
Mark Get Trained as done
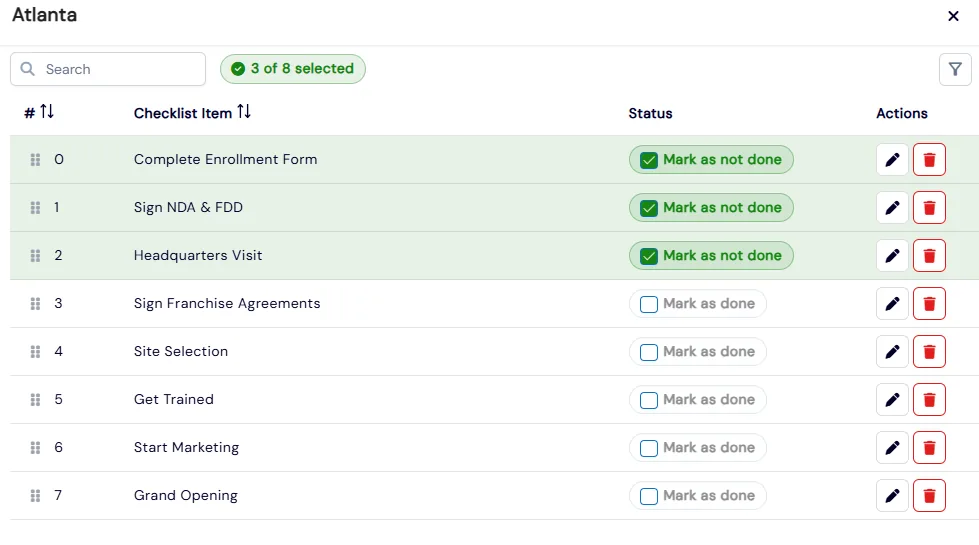[x=697, y=400]
